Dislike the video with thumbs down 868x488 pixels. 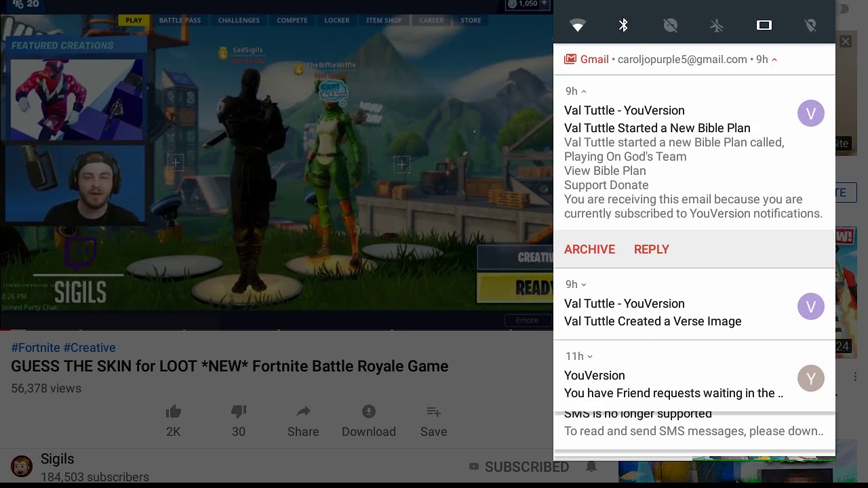click(x=239, y=412)
